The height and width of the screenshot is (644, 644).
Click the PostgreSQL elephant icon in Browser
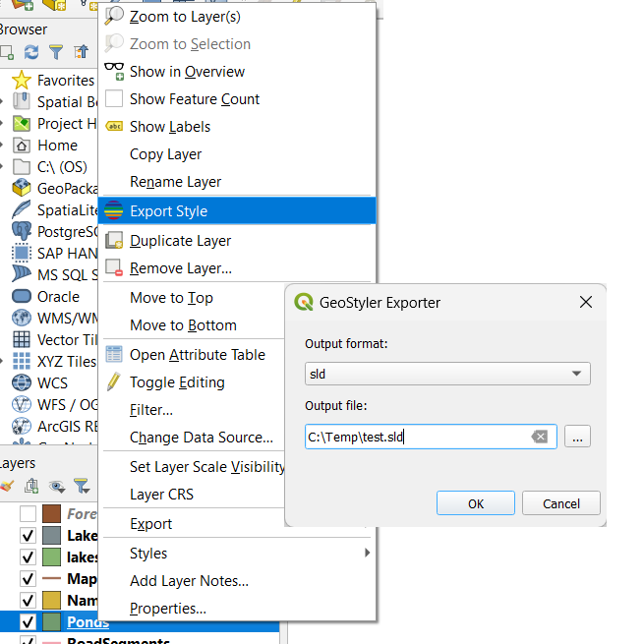coord(21,231)
